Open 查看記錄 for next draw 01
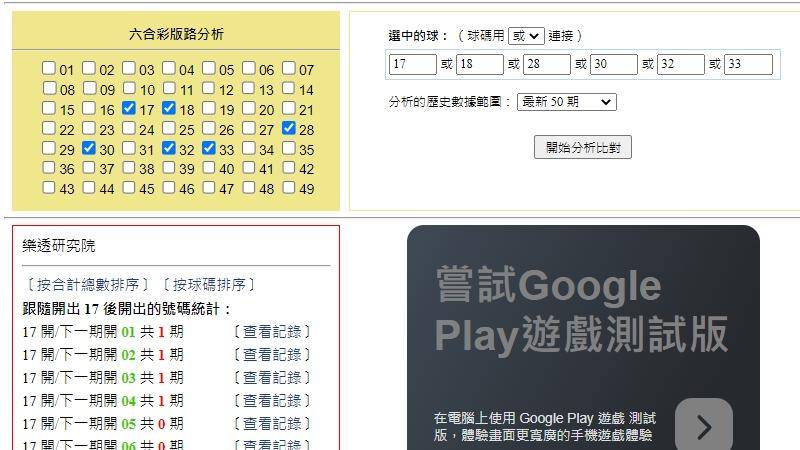800x450 pixels. coord(272,331)
